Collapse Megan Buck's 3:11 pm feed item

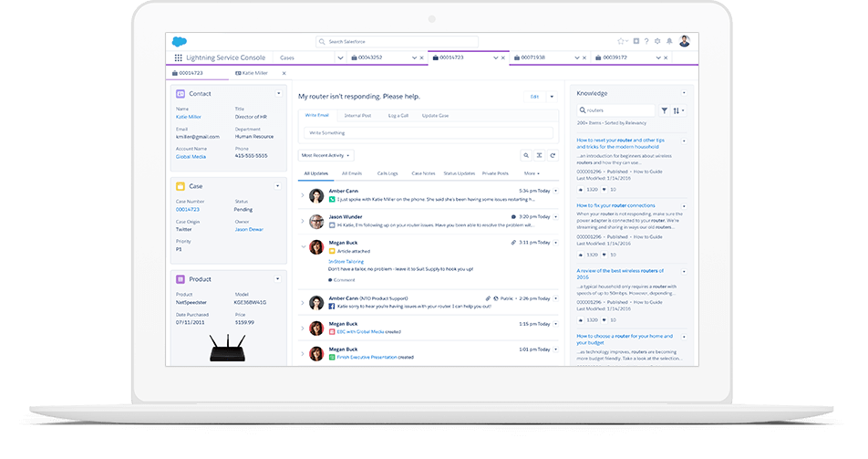[303, 246]
